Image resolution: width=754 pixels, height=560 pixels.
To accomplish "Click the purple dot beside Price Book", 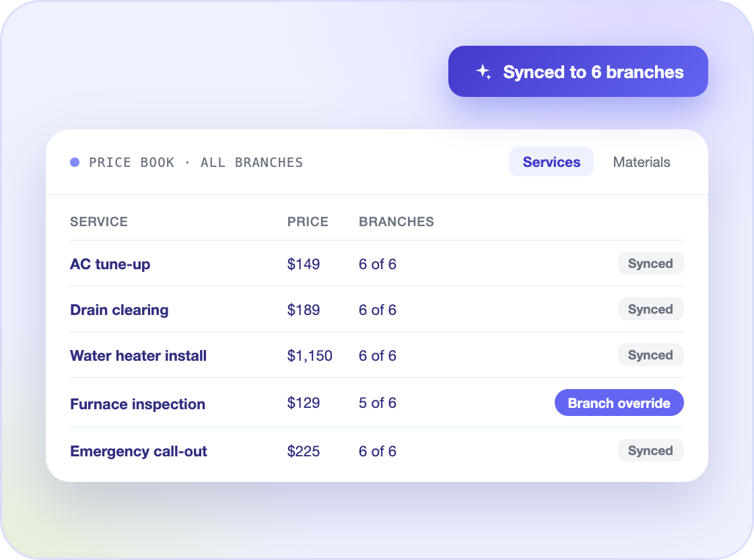I will tap(75, 162).
